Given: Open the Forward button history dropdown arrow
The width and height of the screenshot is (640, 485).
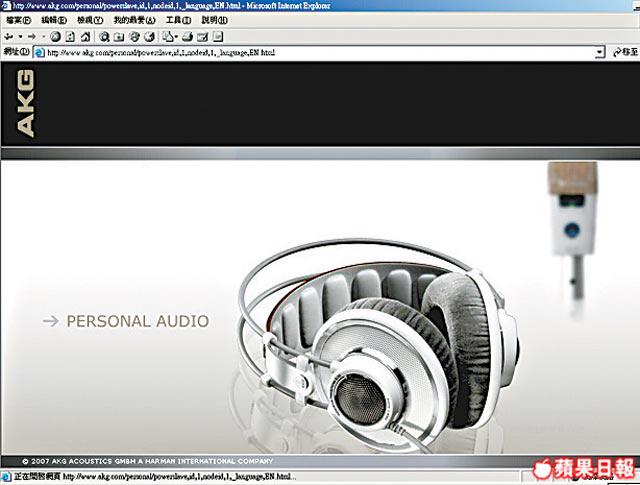Looking at the screenshot, I should [x=43, y=37].
